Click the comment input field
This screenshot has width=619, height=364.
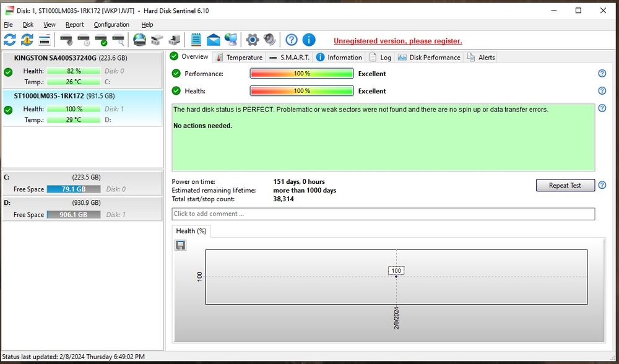(383, 214)
